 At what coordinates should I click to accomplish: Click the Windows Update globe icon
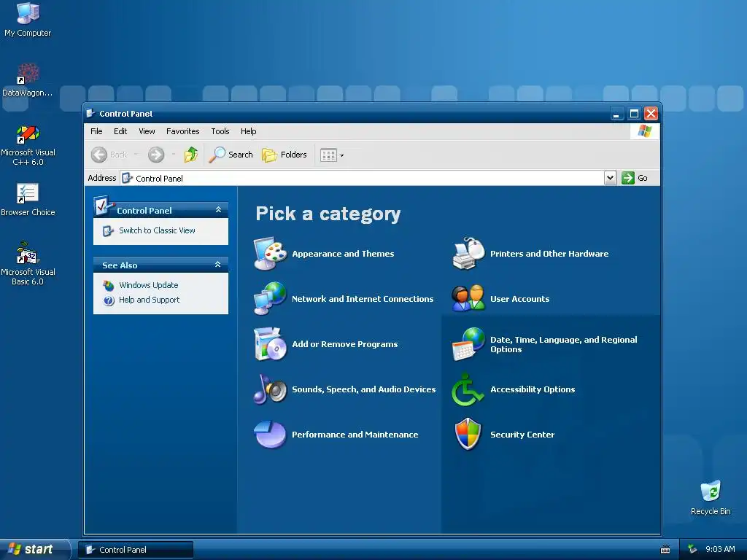click(x=109, y=285)
